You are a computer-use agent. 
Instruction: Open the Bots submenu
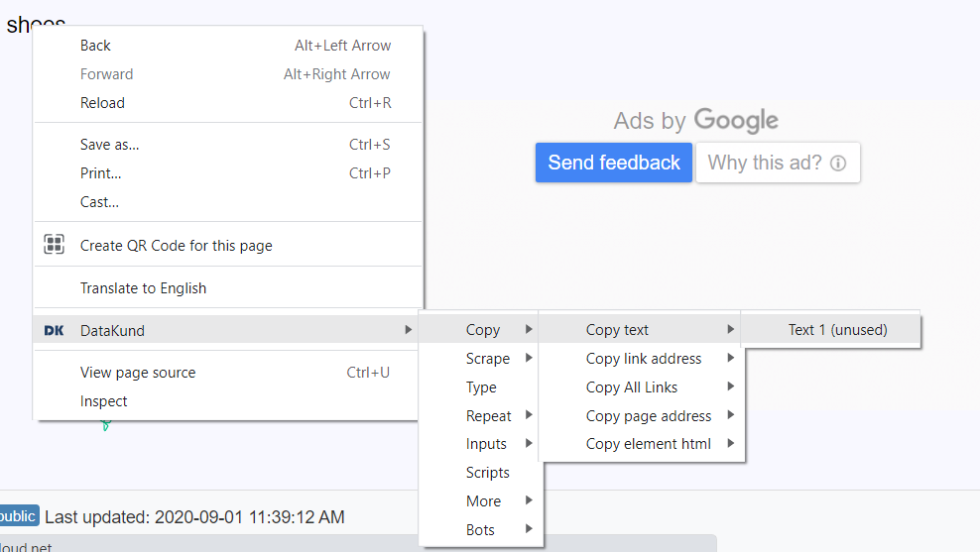(480, 530)
